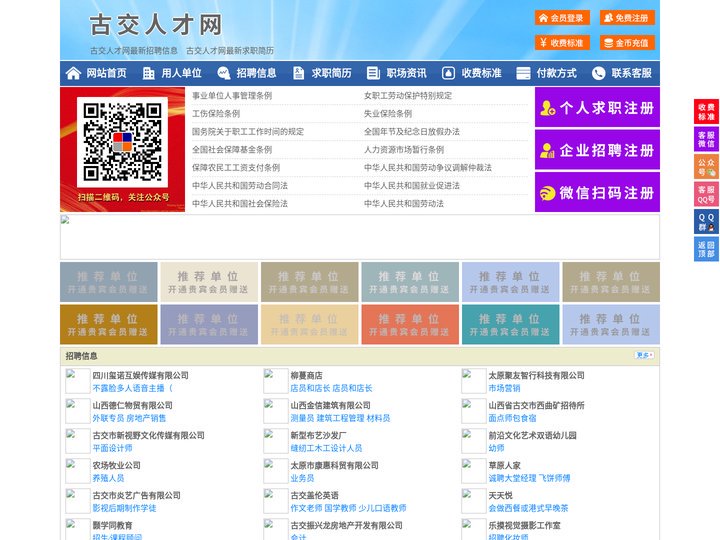Image resolution: width=720 pixels, height=540 pixels.
Task: Open the 中华人民共和国劳动合同法 link
Action: coord(240,186)
